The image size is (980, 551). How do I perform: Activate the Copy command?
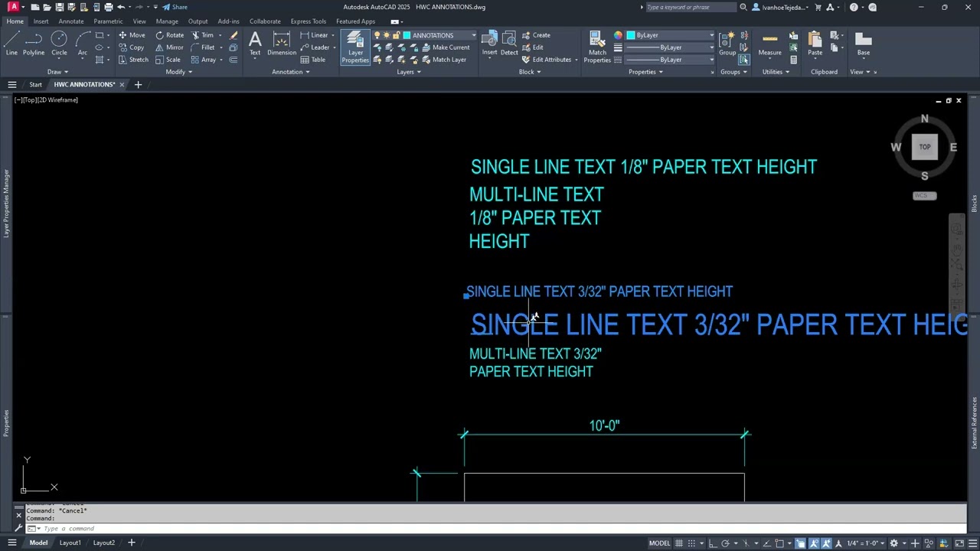132,47
